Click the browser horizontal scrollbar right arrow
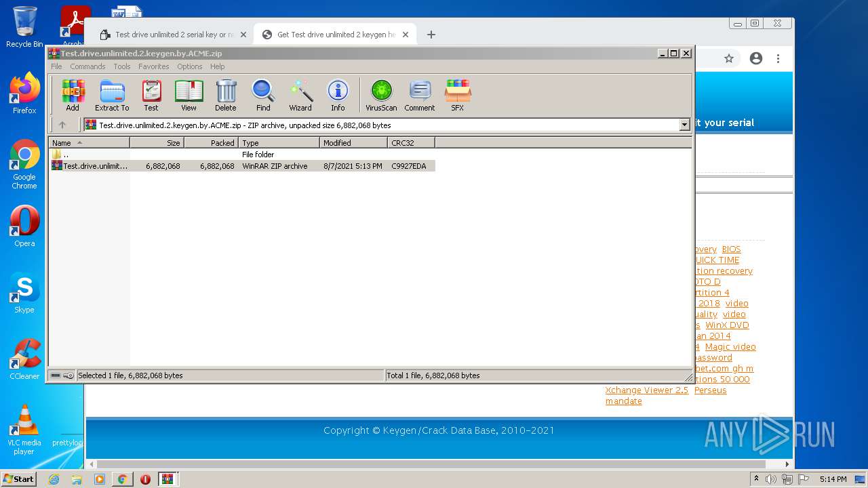Image resolution: width=868 pixels, height=488 pixels. (x=787, y=464)
